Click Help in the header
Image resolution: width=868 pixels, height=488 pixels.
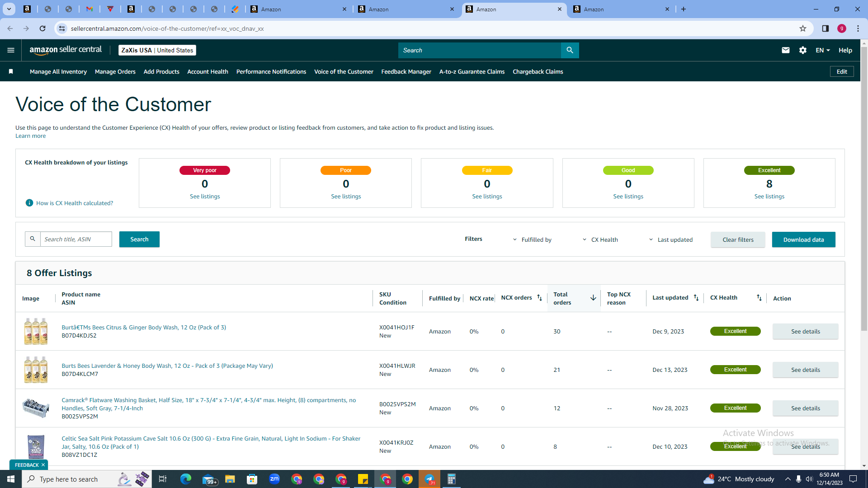tap(845, 50)
